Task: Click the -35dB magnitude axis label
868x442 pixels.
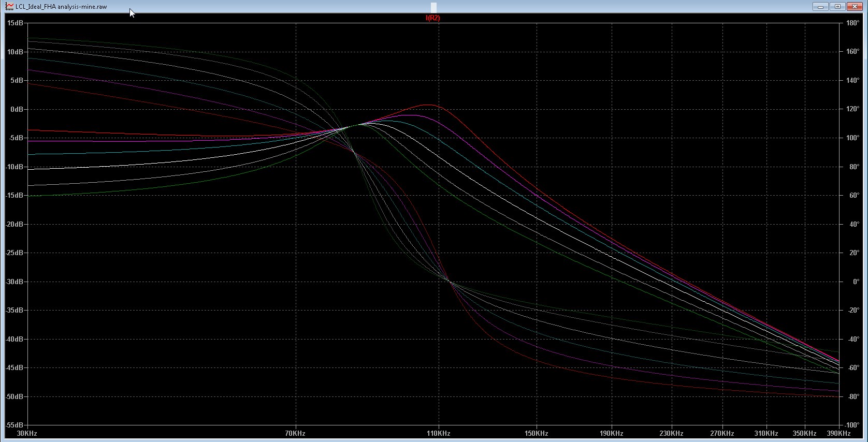Action: pos(15,311)
